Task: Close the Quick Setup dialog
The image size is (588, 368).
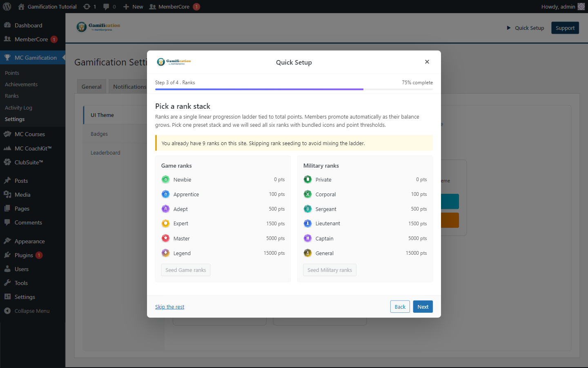Action: [x=427, y=62]
